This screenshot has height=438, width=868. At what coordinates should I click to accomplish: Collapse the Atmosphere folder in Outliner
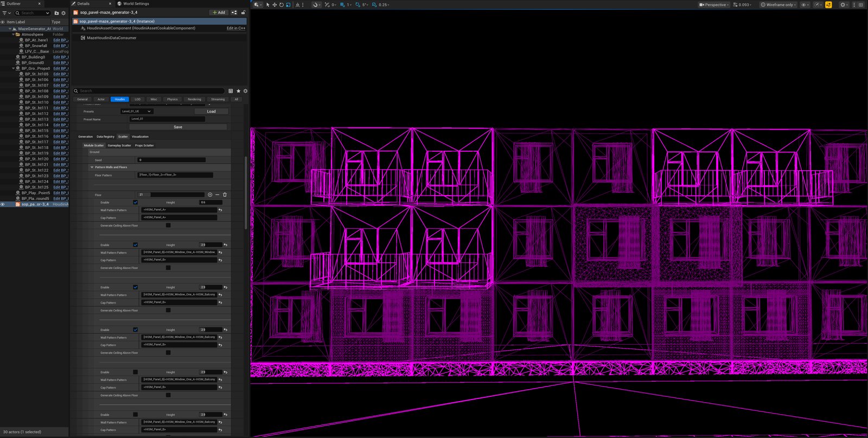pyautogui.click(x=14, y=34)
